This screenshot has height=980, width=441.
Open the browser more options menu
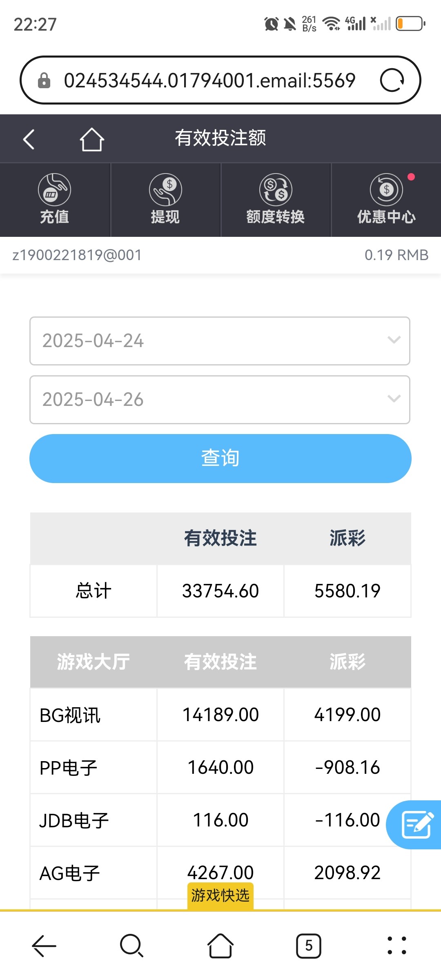click(396, 945)
